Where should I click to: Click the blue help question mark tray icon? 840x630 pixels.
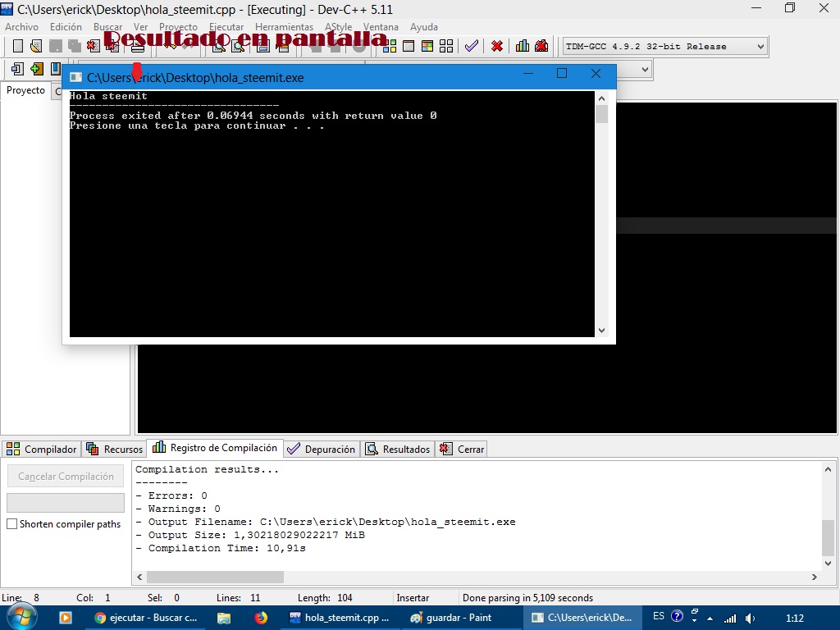pyautogui.click(x=677, y=616)
